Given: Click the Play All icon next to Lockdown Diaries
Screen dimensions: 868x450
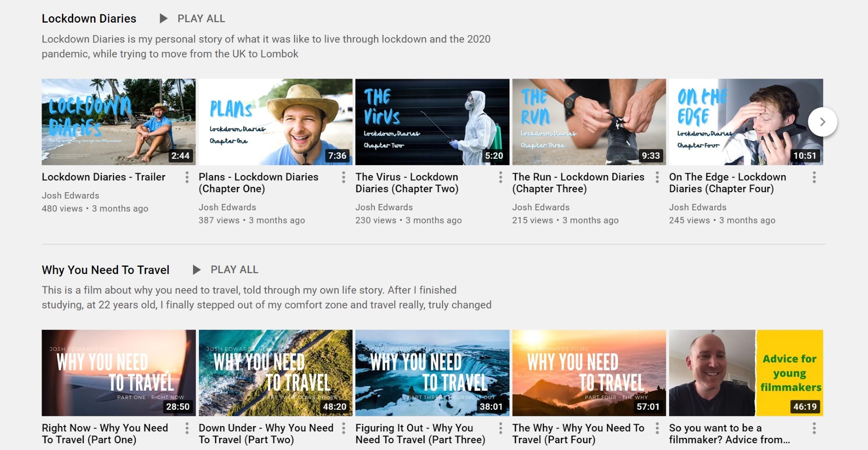Looking at the screenshot, I should click(163, 19).
